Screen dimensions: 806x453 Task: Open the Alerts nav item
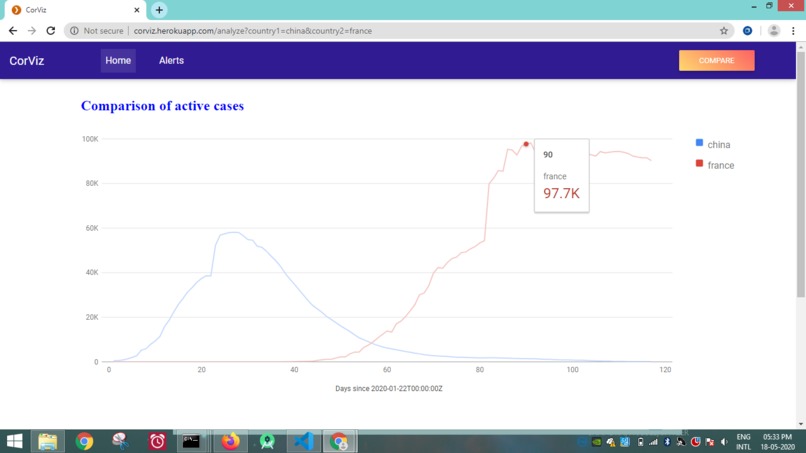(x=171, y=61)
